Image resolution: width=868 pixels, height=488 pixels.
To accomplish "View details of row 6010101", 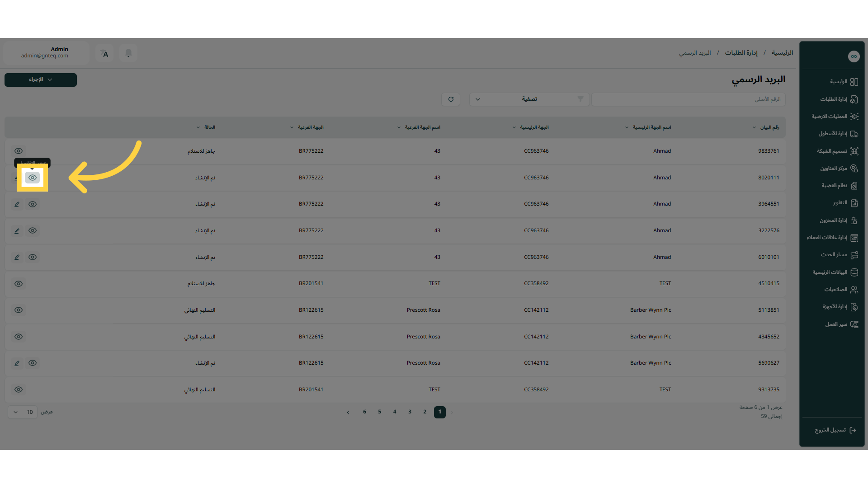I will coord(33,257).
